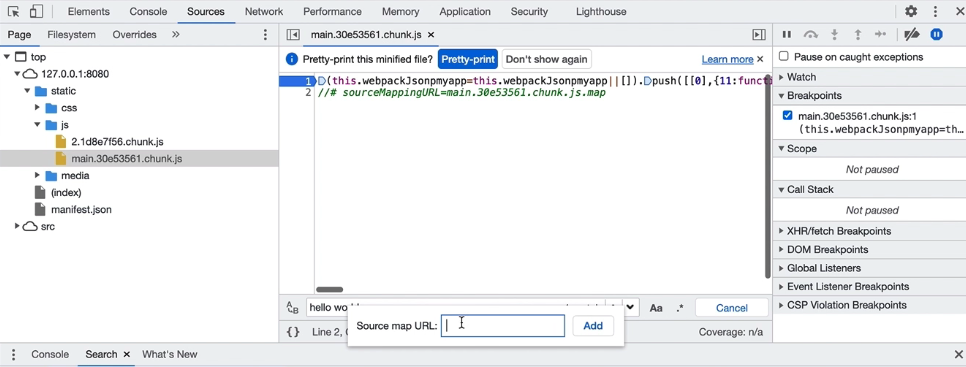The image size is (966, 367).
Task: Focus the Source map URL input field
Action: [503, 326]
